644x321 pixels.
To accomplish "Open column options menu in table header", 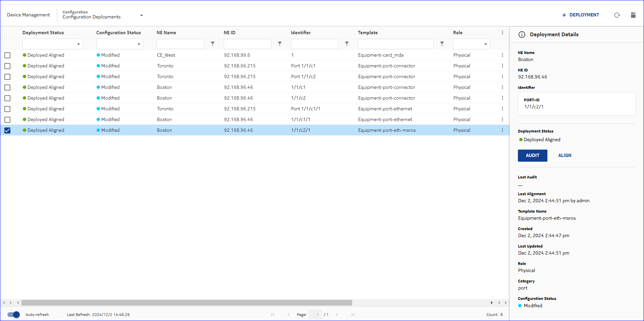I will [502, 33].
